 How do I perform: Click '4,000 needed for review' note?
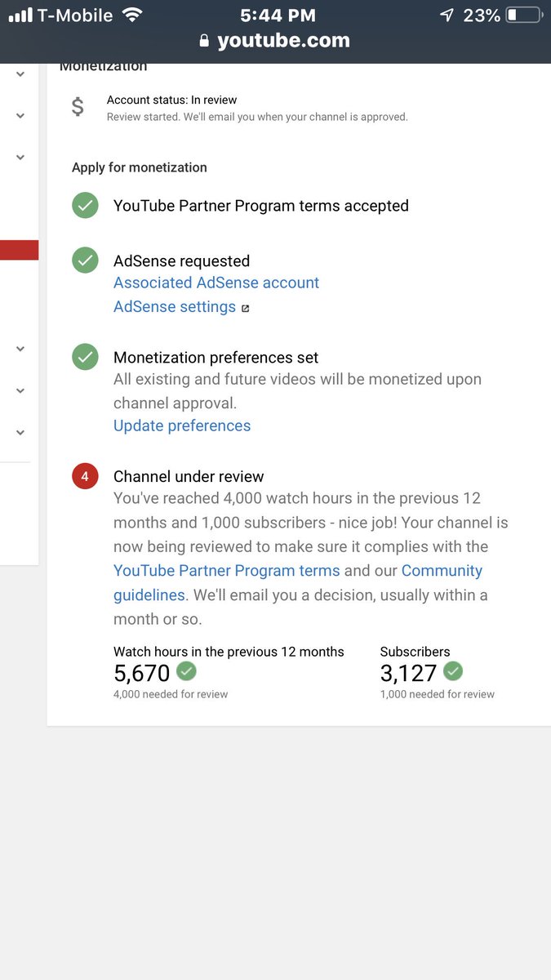click(171, 694)
